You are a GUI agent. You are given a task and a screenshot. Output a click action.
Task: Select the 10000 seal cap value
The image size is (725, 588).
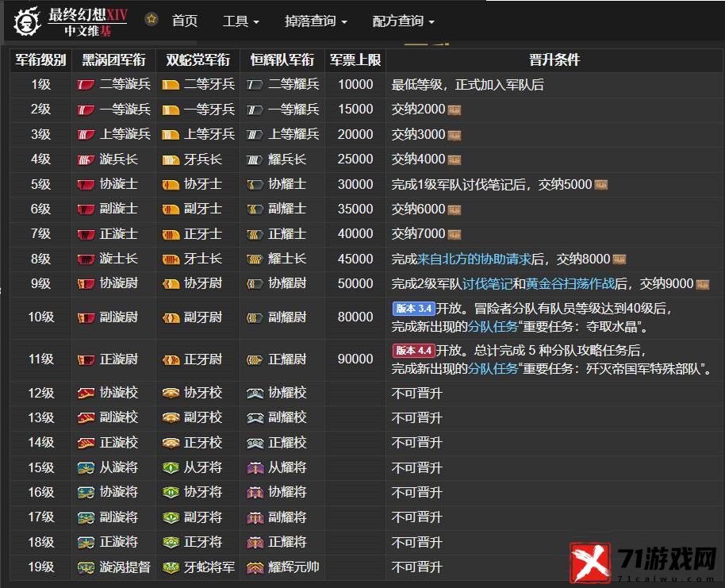[355, 85]
